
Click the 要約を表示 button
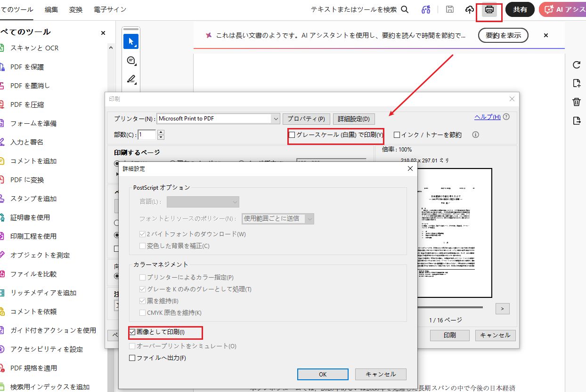coord(503,35)
